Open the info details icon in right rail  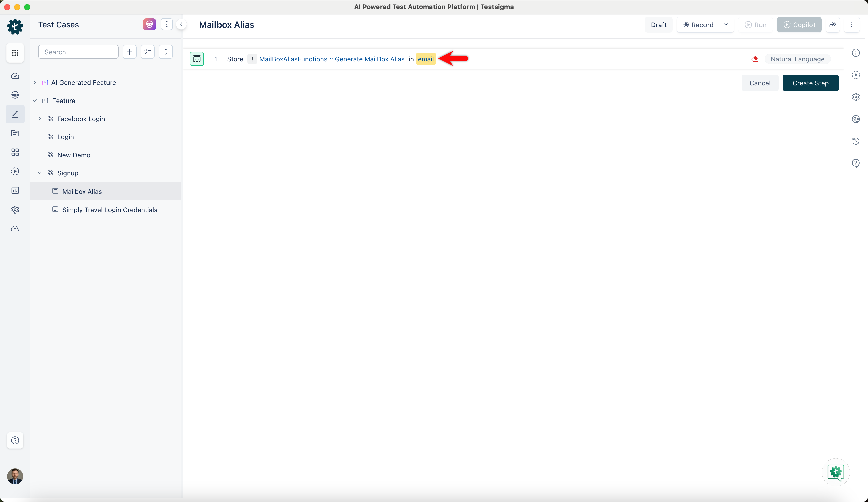tap(856, 53)
